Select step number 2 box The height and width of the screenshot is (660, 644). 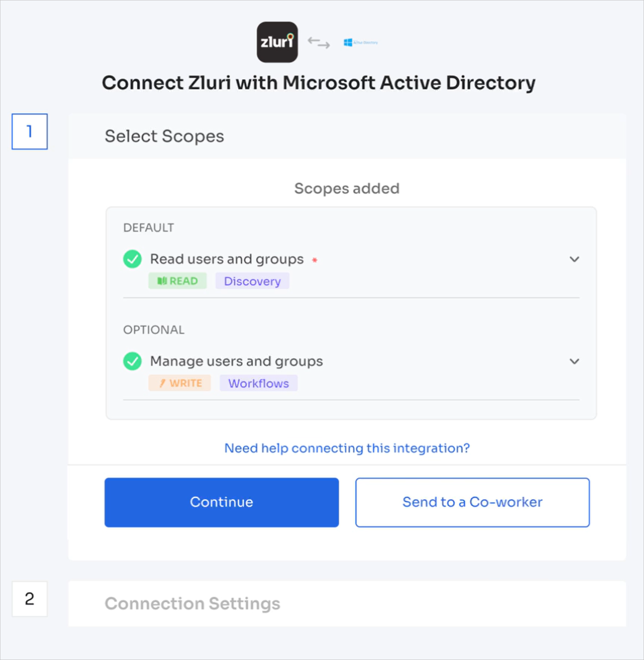coord(29,599)
